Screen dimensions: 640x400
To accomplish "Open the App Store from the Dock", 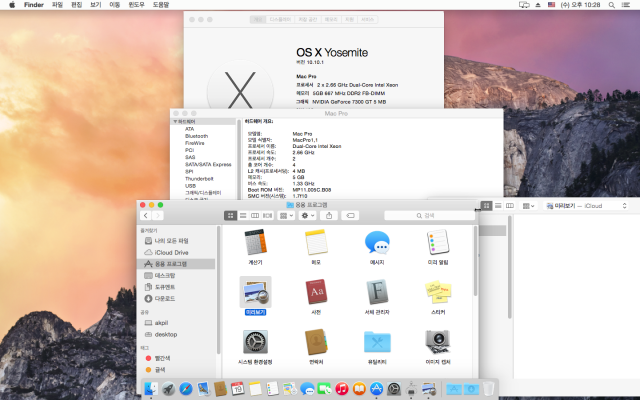I will click(376, 389).
